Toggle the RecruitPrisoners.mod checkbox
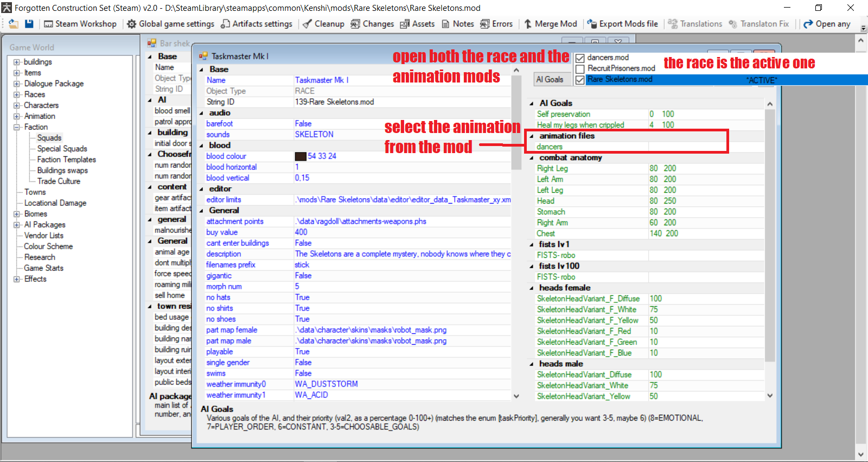The width and height of the screenshot is (868, 462). (580, 69)
